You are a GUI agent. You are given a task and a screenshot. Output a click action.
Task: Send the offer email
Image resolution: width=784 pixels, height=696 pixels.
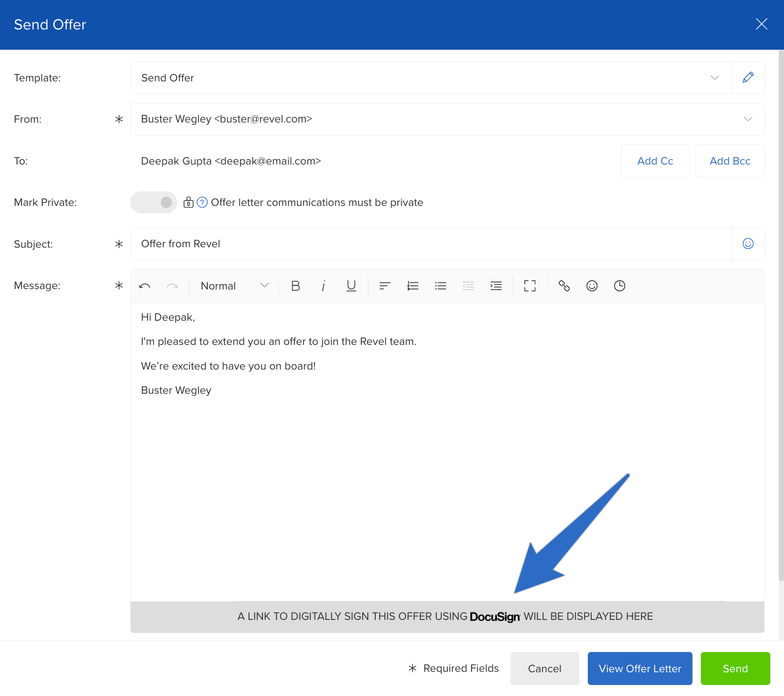(735, 669)
